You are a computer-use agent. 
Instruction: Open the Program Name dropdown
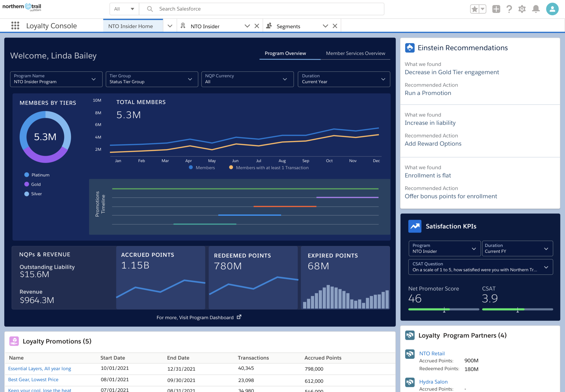coord(56,79)
